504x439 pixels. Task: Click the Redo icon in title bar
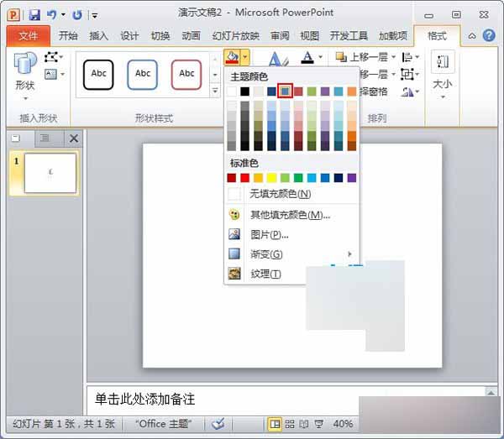(x=77, y=15)
